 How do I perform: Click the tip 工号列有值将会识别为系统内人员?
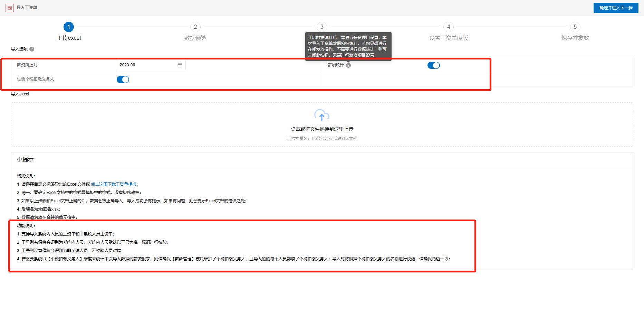click(93, 242)
